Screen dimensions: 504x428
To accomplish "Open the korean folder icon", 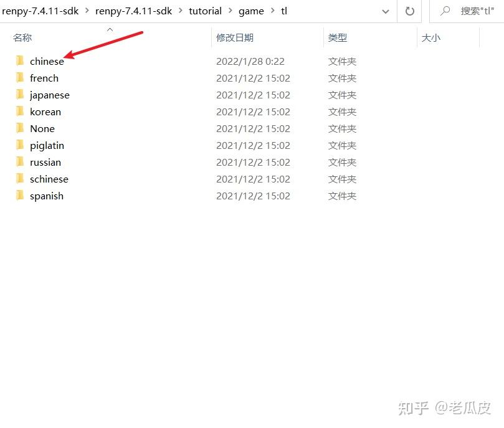I will pos(20,112).
